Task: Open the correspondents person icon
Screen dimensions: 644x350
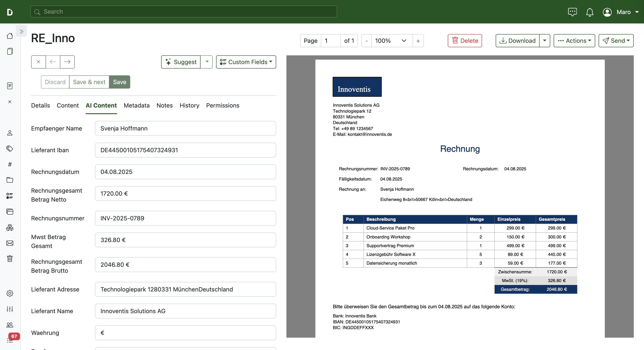Action: [10, 133]
